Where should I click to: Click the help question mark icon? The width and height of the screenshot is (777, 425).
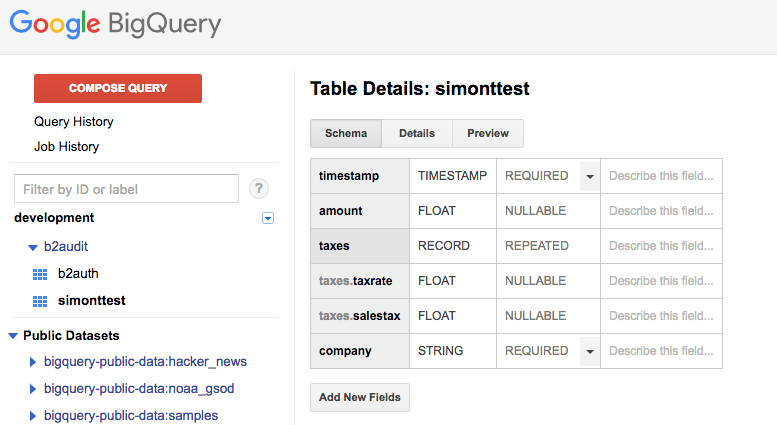click(259, 189)
